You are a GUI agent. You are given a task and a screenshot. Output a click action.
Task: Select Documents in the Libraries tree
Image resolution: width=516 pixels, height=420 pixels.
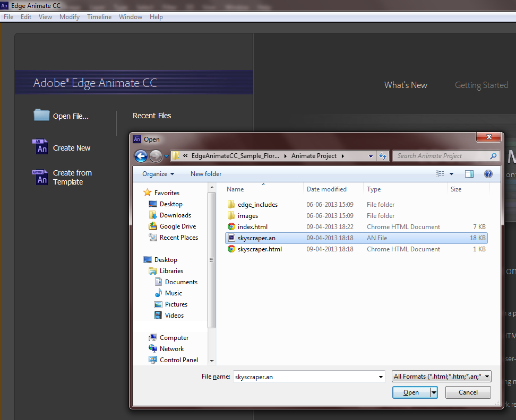(181, 282)
